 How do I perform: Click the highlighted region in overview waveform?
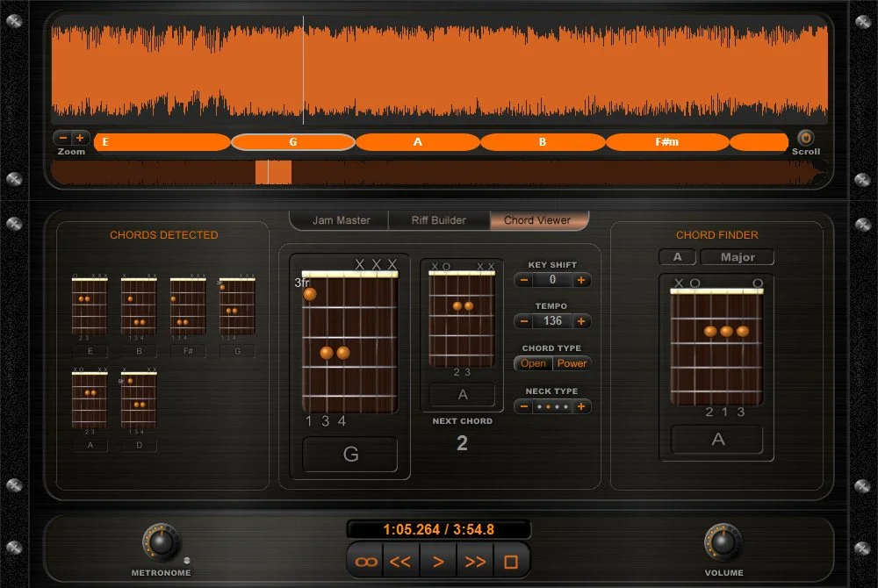click(x=273, y=172)
